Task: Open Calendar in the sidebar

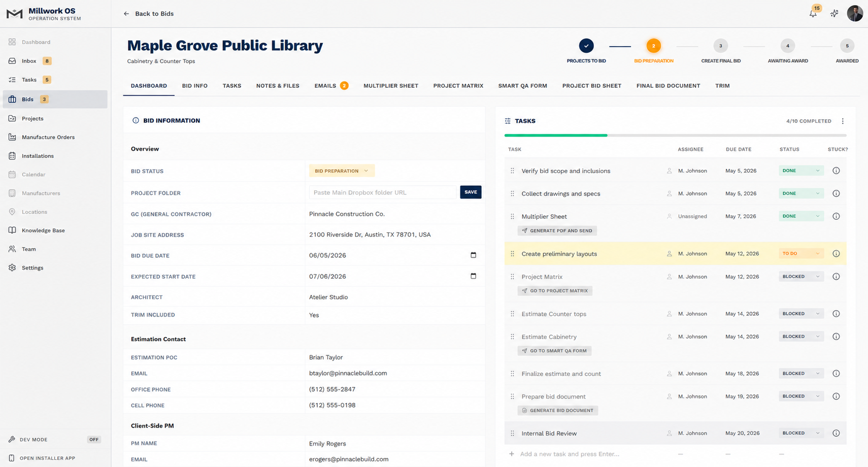Action: (55, 175)
